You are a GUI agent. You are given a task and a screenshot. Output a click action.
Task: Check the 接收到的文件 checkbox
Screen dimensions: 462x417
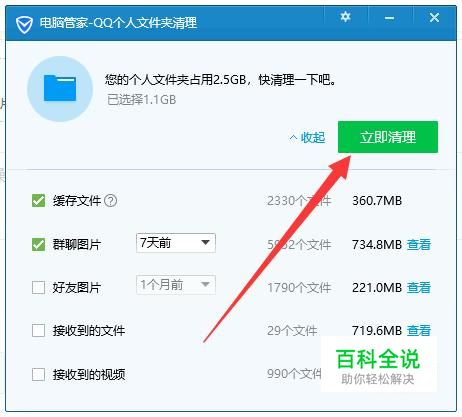coord(38,331)
